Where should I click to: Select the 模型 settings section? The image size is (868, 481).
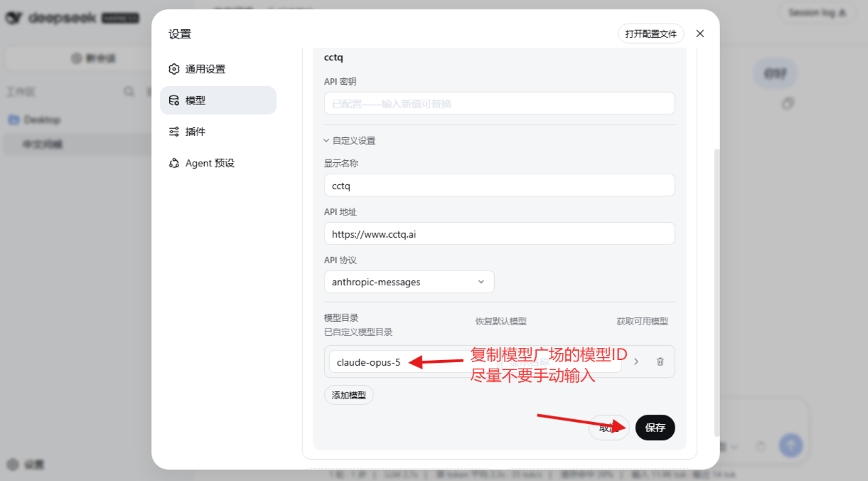218,100
